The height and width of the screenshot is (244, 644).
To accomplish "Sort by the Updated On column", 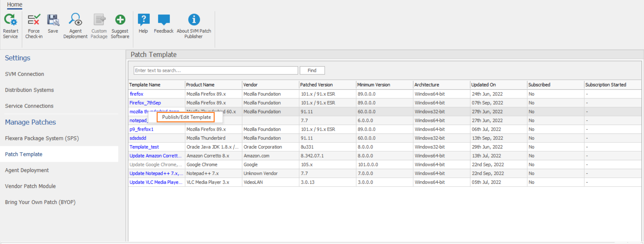I will (483, 85).
